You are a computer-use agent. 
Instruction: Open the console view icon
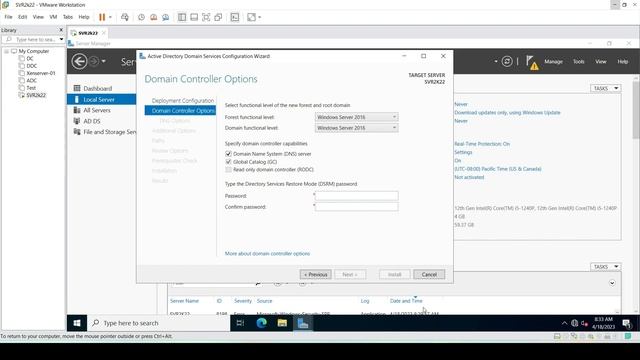(235, 17)
